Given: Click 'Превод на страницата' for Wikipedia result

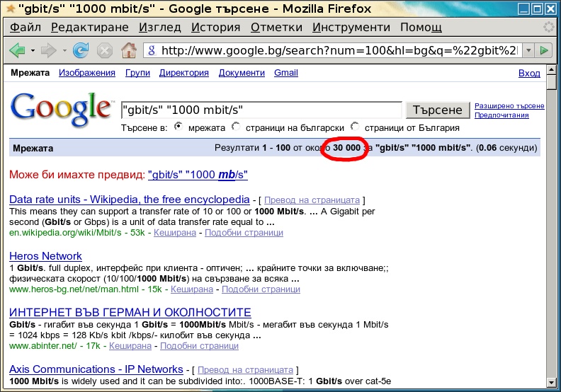Looking at the screenshot, I should click(312, 200).
